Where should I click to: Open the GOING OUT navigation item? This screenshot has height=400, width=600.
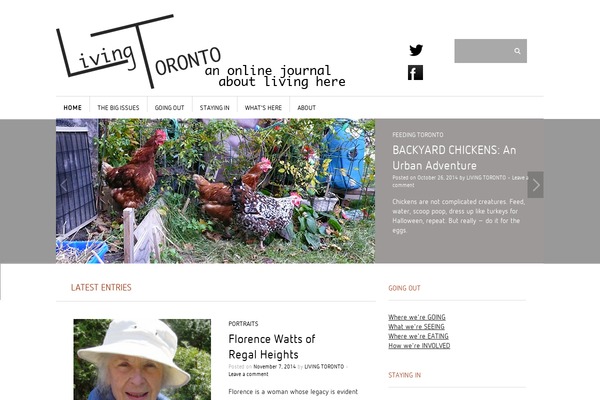tap(170, 108)
